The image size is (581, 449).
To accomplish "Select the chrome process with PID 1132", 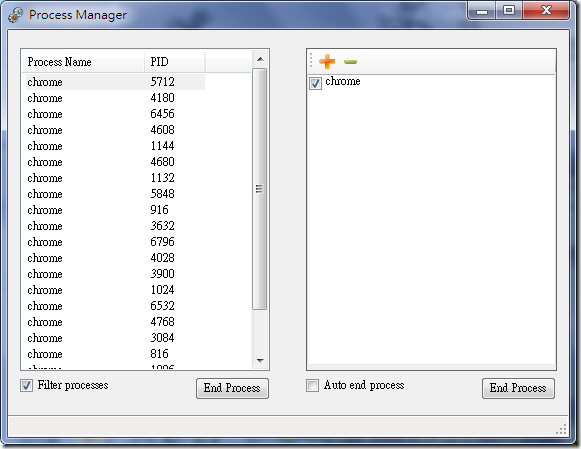I will 115,178.
